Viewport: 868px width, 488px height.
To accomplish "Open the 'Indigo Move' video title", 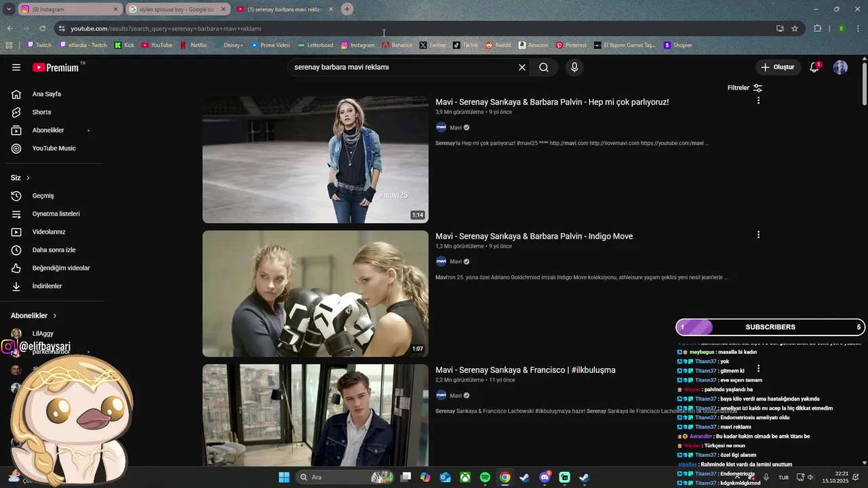I will (x=534, y=237).
